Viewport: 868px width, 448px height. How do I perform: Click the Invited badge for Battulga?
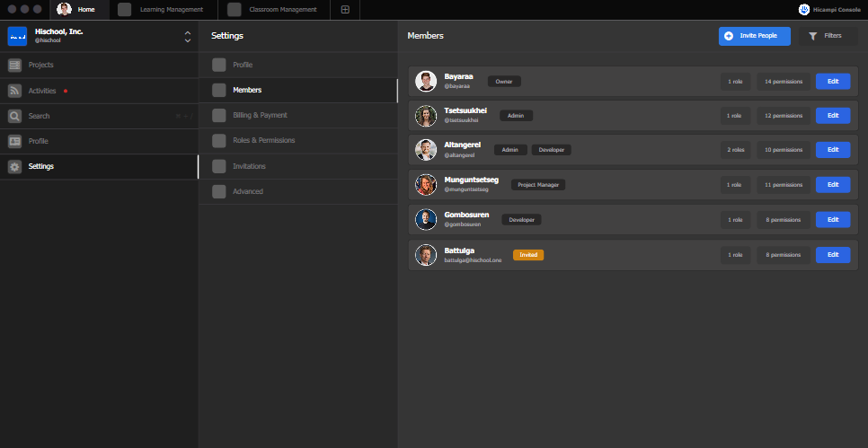tap(528, 255)
